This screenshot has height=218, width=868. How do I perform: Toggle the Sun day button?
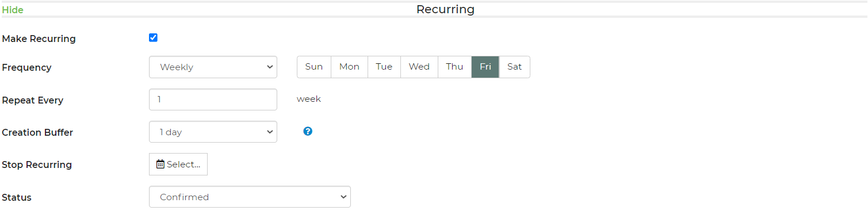pos(314,67)
